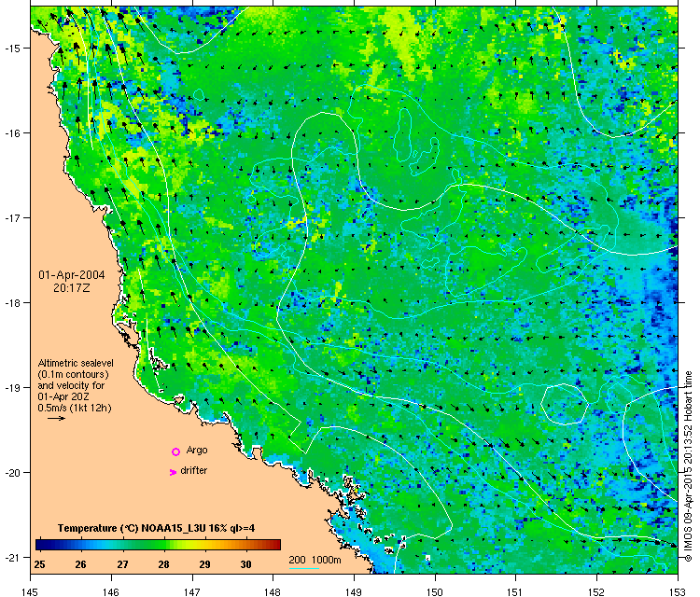The width and height of the screenshot is (700, 597).
Task: Click the color bar value 30
Action: click(245, 564)
